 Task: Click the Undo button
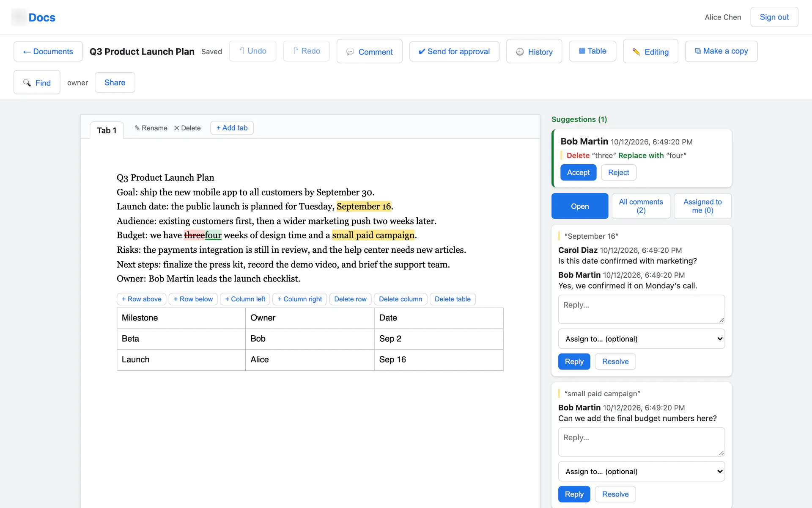pyautogui.click(x=252, y=51)
